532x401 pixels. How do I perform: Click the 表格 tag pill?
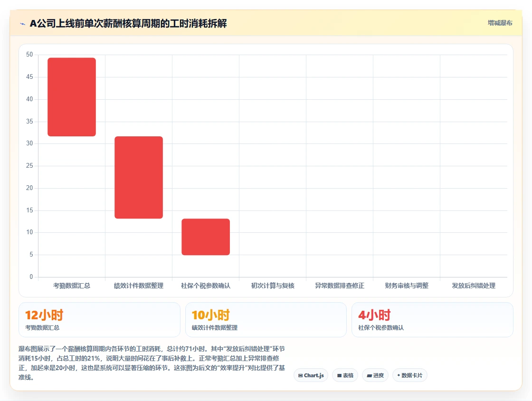click(345, 375)
